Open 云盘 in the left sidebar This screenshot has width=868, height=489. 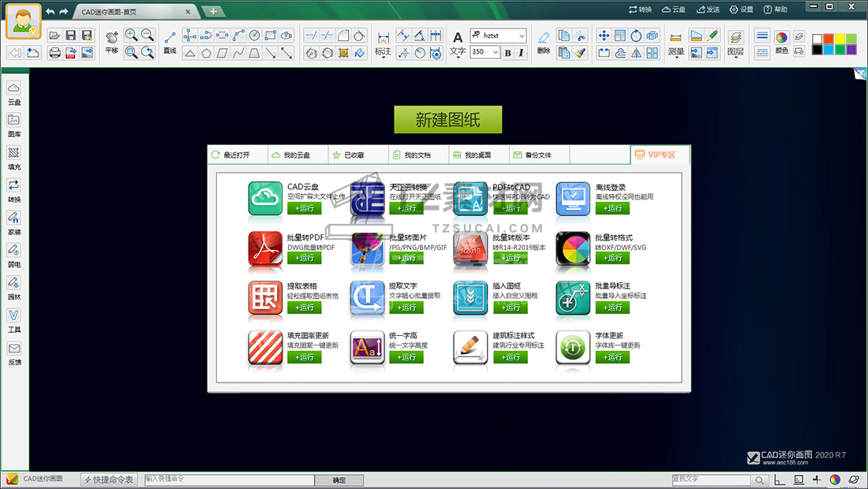[14, 94]
